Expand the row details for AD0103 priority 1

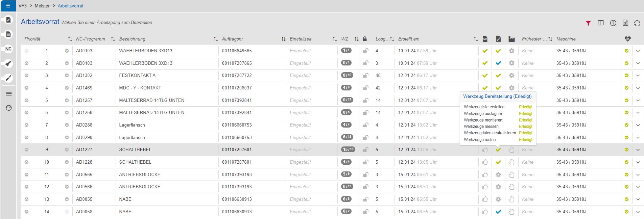coord(638,51)
